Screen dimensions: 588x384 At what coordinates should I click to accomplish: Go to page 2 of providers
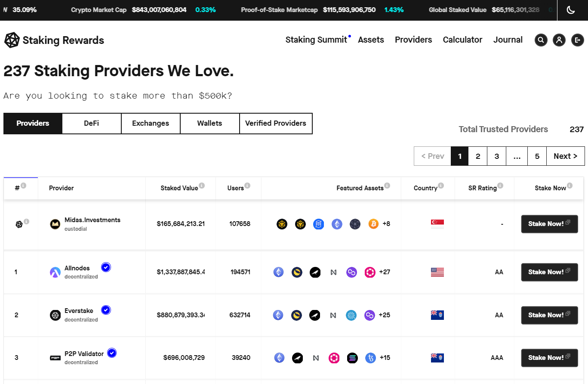(x=478, y=156)
